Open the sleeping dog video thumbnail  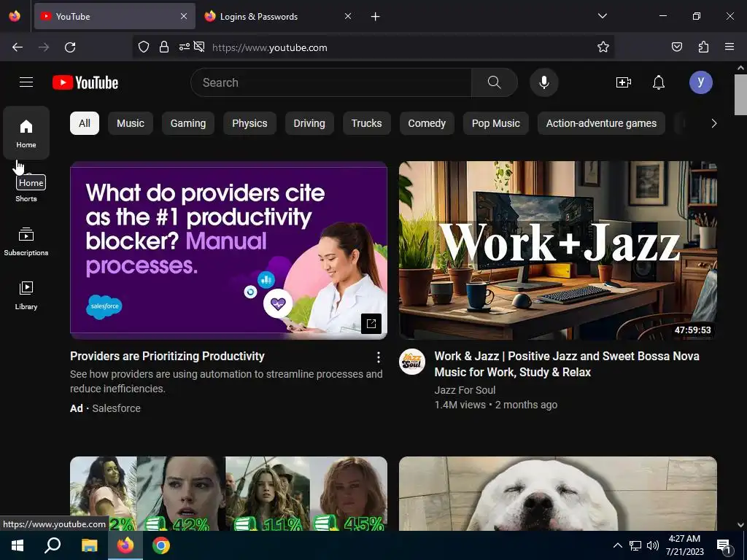[x=558, y=494]
